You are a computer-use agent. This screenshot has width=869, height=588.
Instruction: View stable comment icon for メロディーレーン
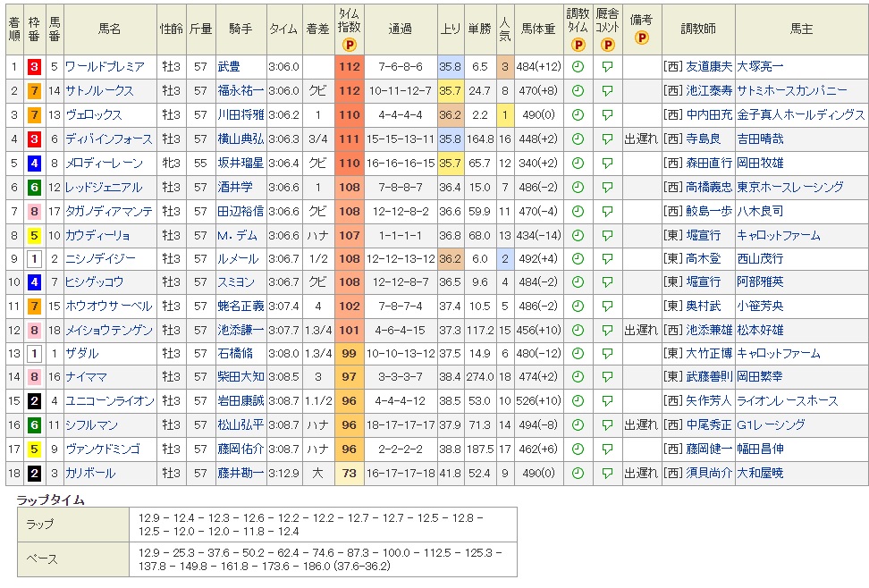[x=607, y=163]
